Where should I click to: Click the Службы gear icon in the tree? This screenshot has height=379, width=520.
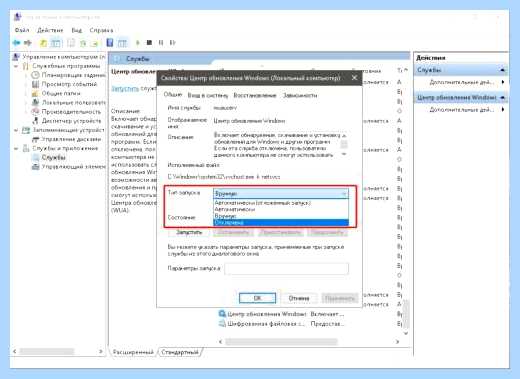coord(35,157)
